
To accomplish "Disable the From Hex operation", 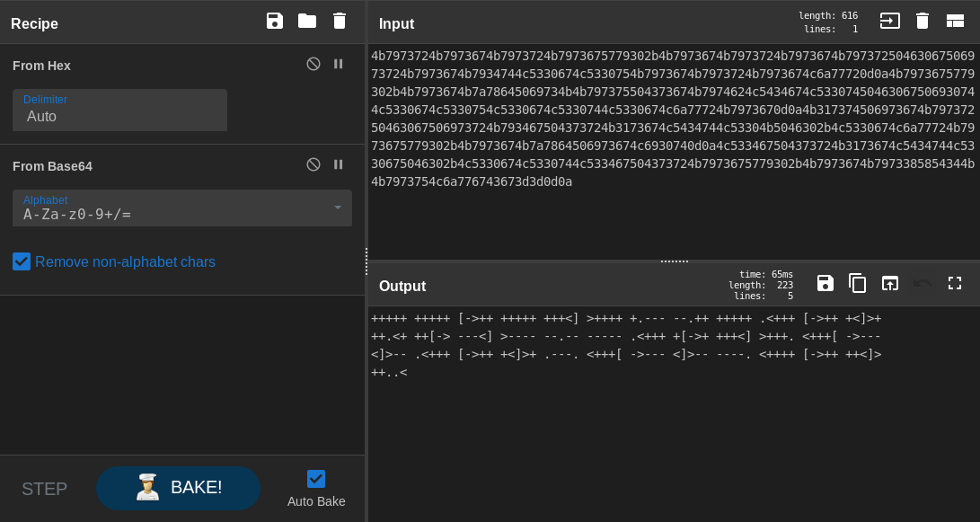I will (313, 64).
